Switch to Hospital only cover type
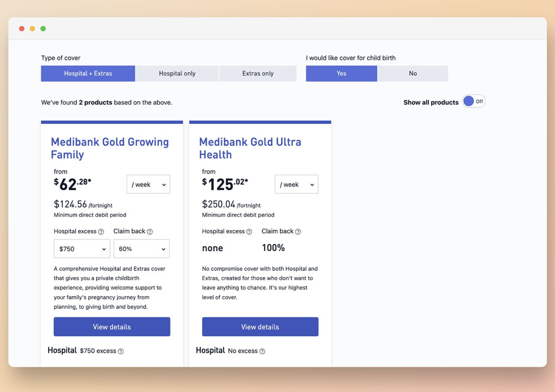Image resolution: width=555 pixels, height=392 pixels. click(177, 73)
